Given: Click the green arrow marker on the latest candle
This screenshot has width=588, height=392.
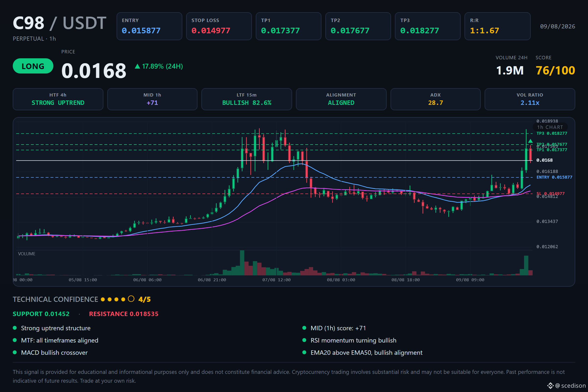Looking at the screenshot, I should (x=530, y=141).
